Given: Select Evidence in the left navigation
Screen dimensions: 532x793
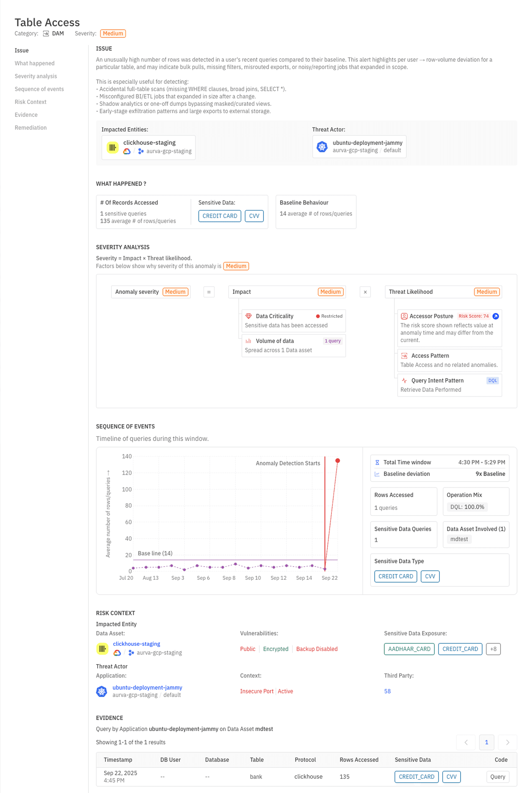Looking at the screenshot, I should 26,115.
